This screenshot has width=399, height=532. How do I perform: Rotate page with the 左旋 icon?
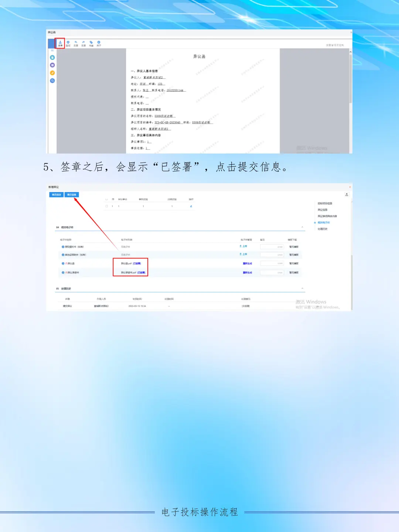(x=76, y=43)
